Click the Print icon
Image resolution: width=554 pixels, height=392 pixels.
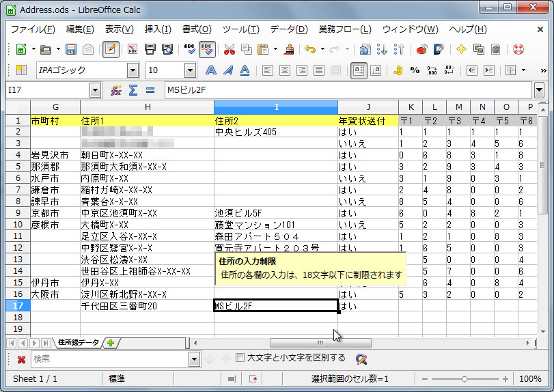pos(150,49)
